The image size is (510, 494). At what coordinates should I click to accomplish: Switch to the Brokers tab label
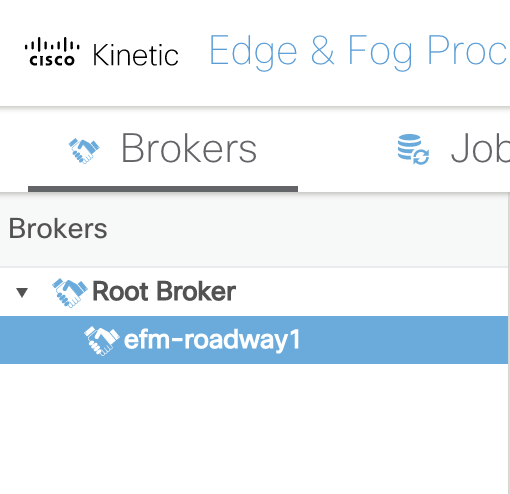click(189, 148)
